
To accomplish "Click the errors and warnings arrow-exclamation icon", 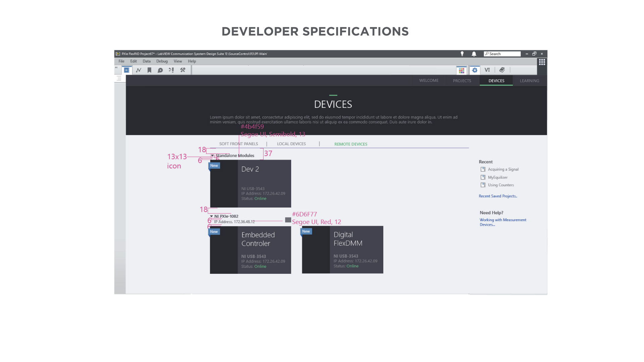I will point(171,70).
